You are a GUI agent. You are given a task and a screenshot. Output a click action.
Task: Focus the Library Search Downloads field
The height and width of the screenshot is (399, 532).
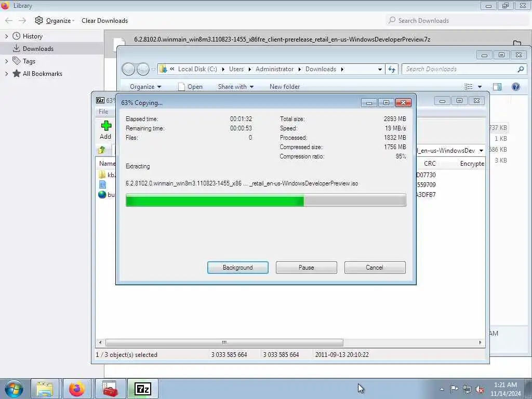tap(457, 21)
